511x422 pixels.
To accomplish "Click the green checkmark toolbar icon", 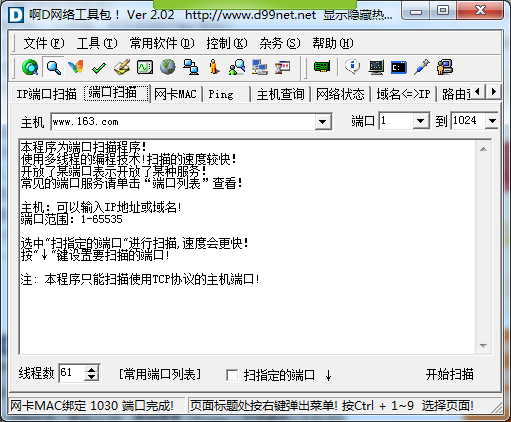I will 99,68.
